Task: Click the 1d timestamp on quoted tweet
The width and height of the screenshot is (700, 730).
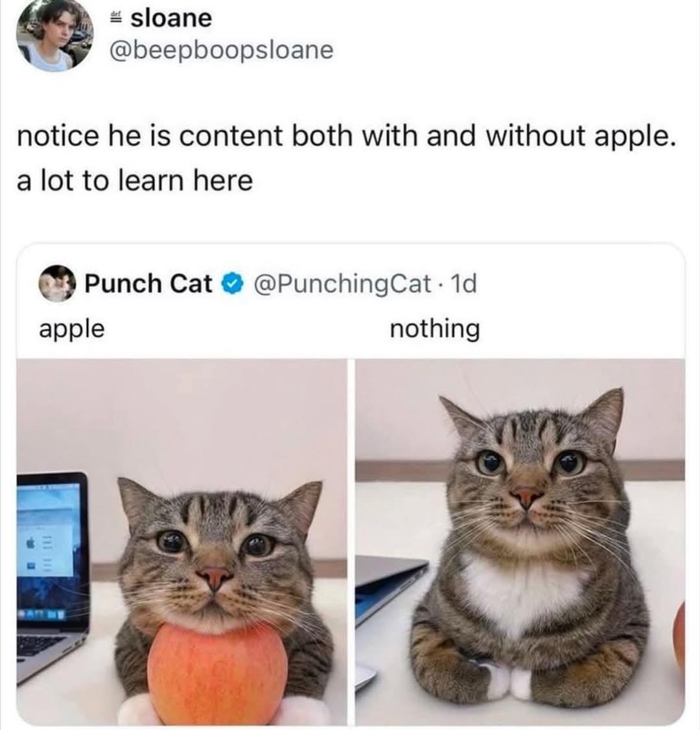Action: [464, 284]
